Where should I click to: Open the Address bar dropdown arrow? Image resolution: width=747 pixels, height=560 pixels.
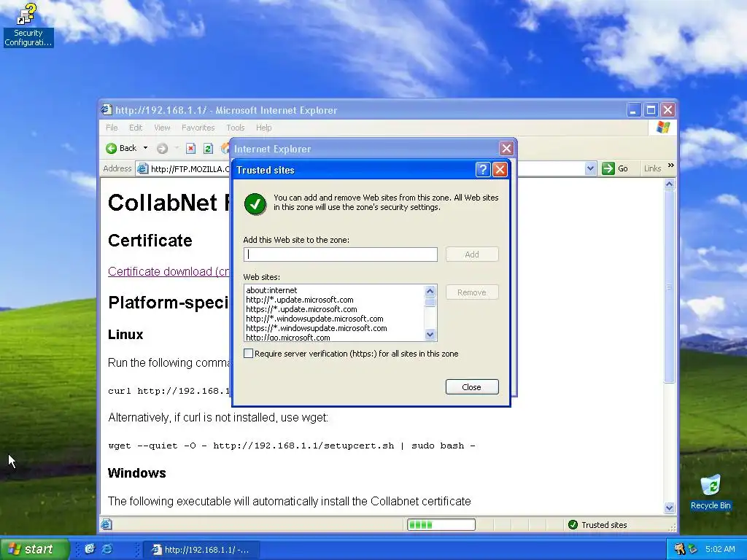point(590,168)
